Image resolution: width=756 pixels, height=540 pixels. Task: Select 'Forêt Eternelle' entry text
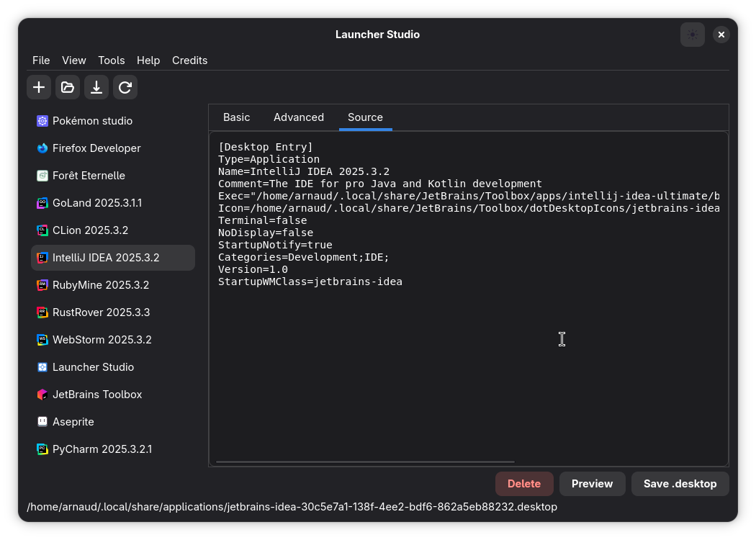[x=89, y=176]
